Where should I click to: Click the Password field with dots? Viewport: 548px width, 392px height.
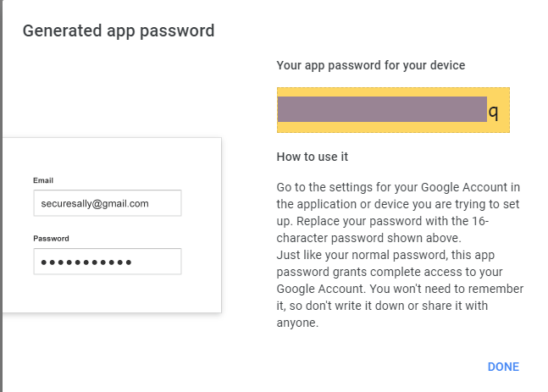[x=108, y=262]
